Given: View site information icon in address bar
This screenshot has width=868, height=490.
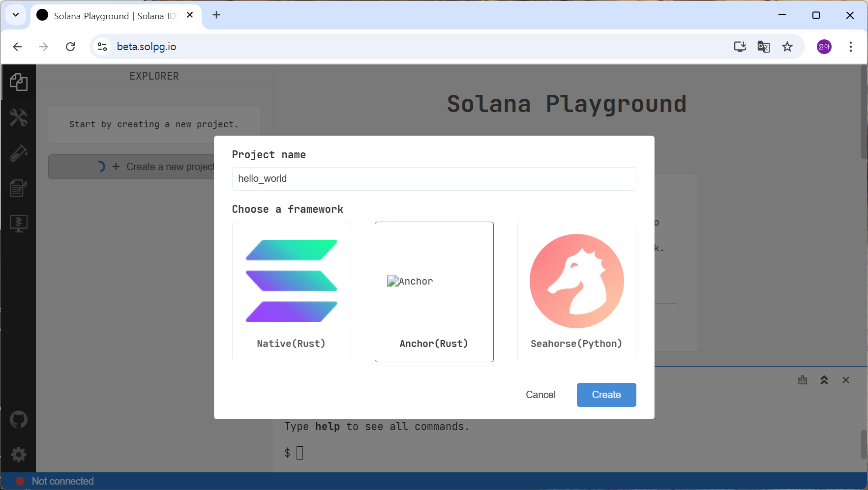Looking at the screenshot, I should click(x=102, y=47).
